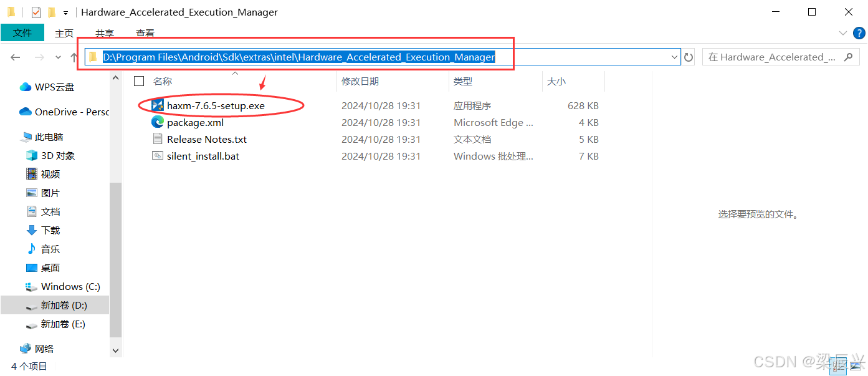This screenshot has width=868, height=376.
Task: Click the 7 KB size cell
Action: click(x=589, y=156)
